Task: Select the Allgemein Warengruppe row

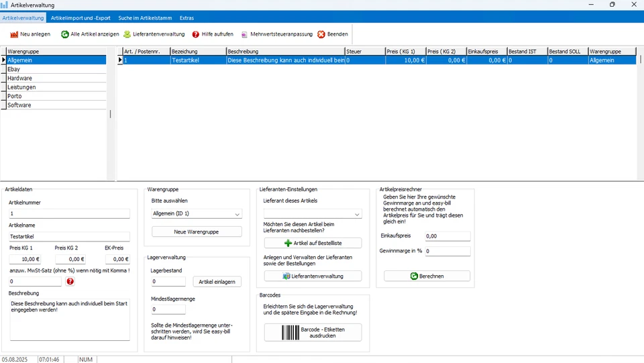Action: tap(56, 60)
